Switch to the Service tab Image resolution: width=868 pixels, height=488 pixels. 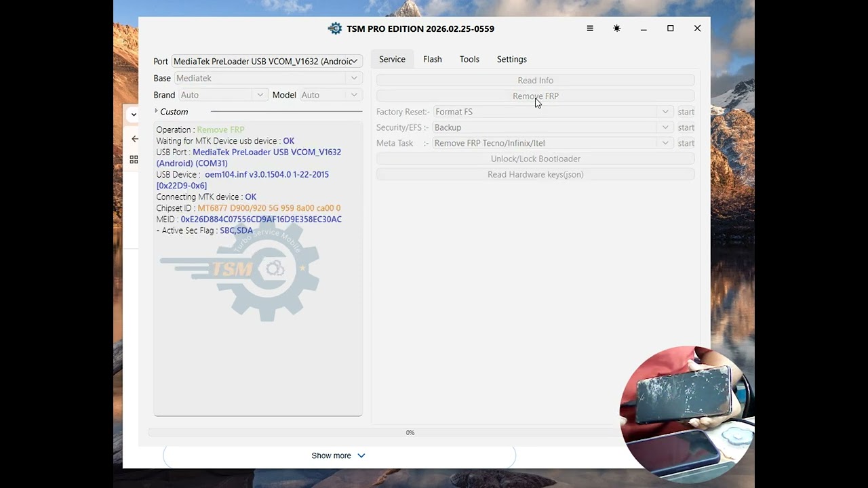(x=392, y=59)
